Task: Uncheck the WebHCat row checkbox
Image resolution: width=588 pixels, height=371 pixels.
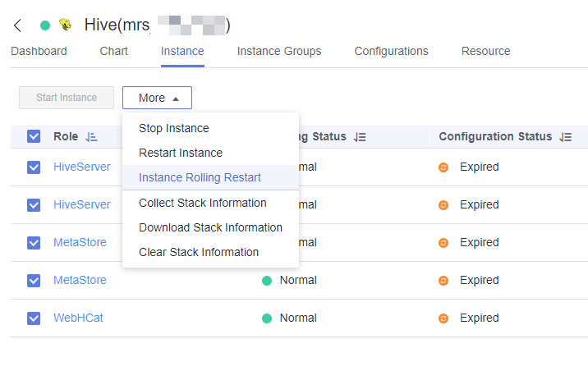Action: (34, 318)
